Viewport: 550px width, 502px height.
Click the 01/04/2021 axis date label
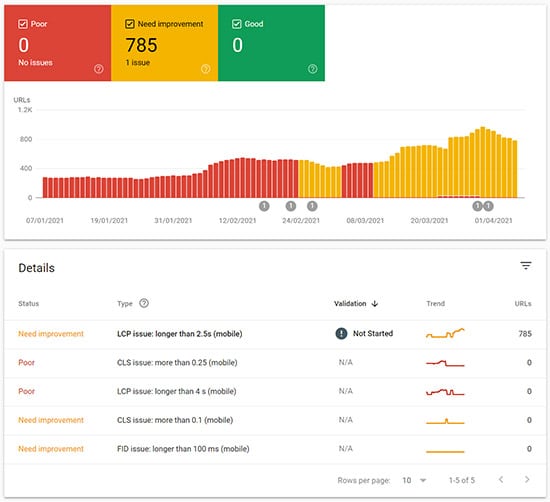(x=494, y=221)
